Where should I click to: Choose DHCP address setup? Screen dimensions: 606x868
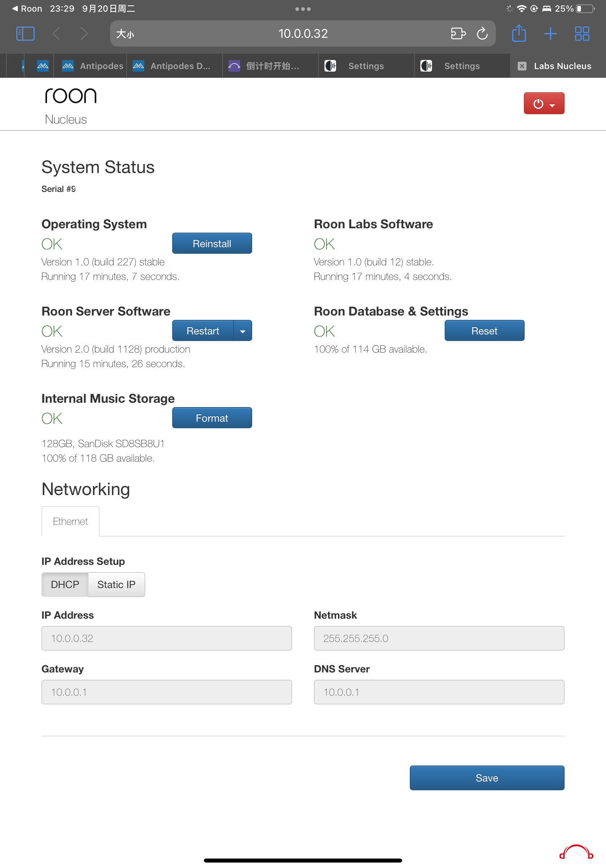[65, 584]
